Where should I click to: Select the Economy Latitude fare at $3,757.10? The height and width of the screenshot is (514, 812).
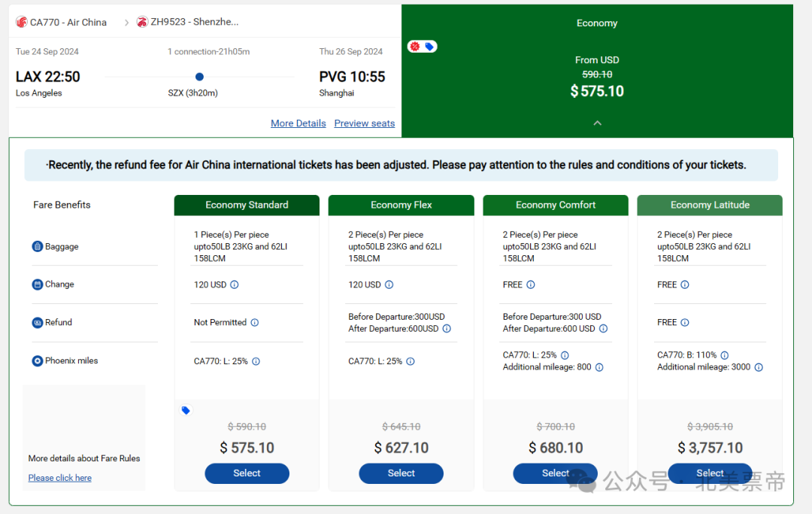[x=710, y=473]
